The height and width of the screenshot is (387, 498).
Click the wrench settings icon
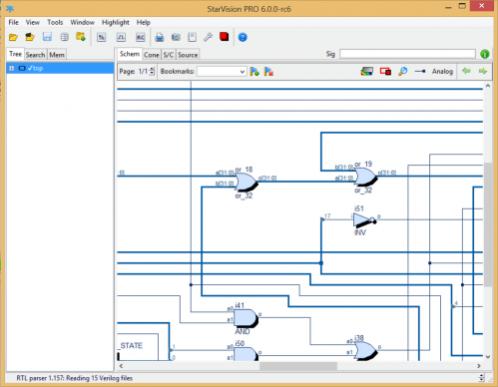pos(208,37)
